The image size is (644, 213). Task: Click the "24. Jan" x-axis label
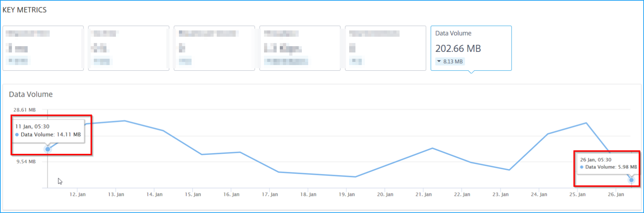[x=539, y=194]
